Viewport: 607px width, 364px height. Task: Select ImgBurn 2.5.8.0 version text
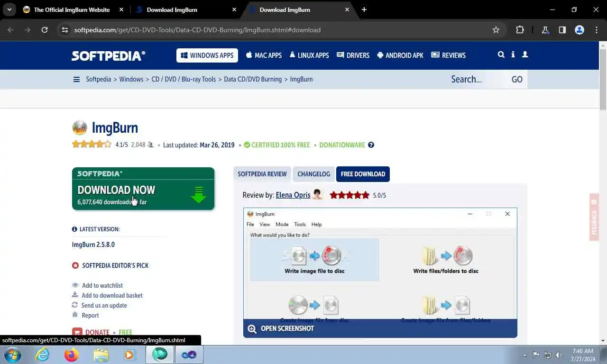point(93,245)
